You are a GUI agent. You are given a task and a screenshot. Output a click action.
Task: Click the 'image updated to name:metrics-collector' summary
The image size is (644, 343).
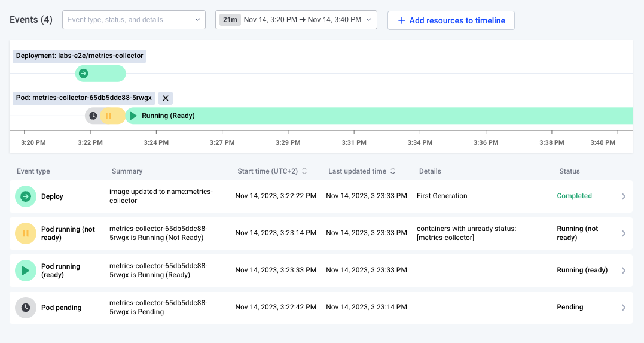tap(161, 196)
